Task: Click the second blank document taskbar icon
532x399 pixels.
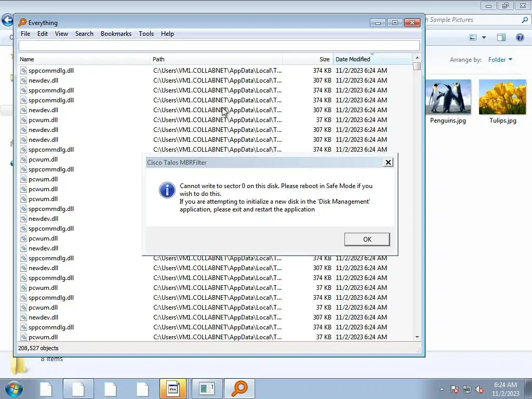Action: [78, 389]
